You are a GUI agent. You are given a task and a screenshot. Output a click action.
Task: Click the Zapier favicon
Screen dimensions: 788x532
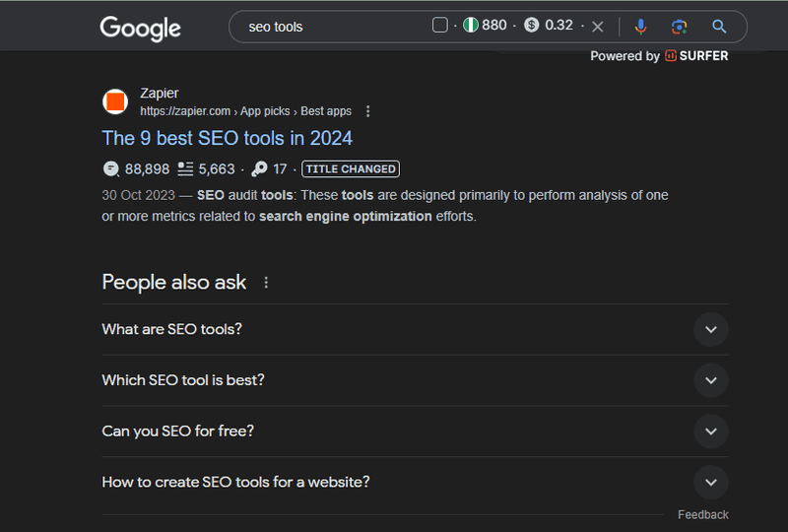(x=115, y=101)
